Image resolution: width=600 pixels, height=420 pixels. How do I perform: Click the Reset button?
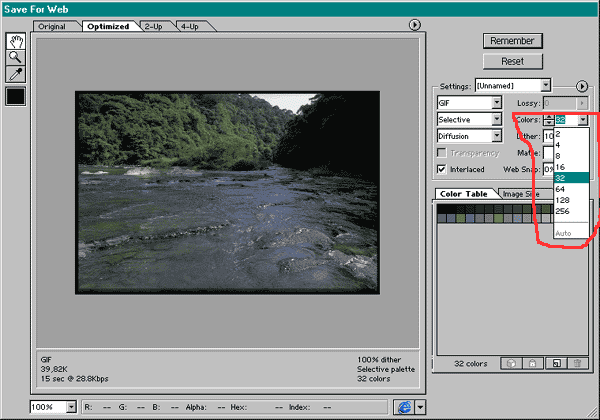[513, 61]
